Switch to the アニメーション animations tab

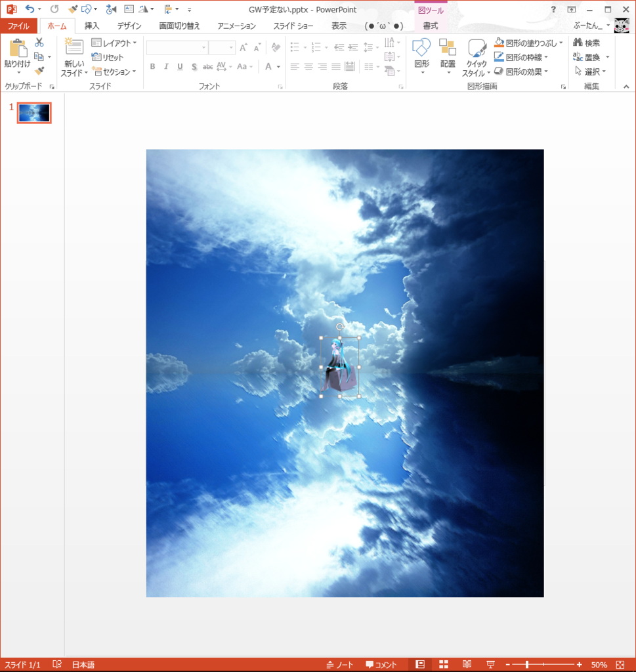236,26
